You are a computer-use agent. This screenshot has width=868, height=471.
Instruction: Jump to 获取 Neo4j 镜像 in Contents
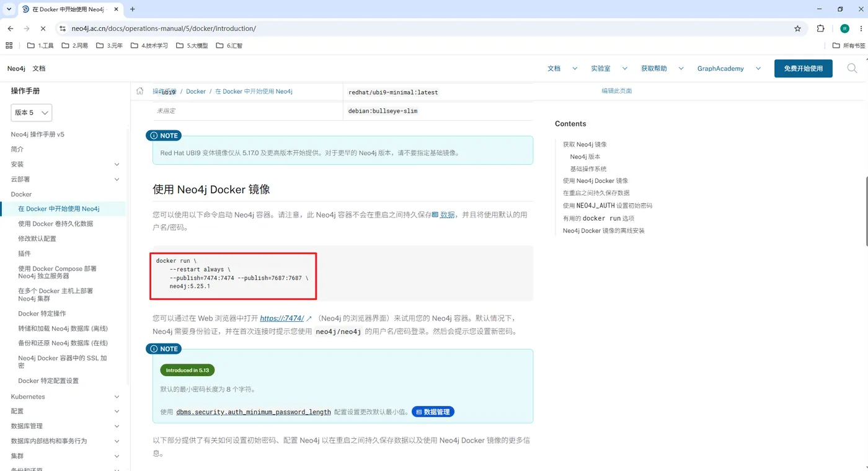585,144
